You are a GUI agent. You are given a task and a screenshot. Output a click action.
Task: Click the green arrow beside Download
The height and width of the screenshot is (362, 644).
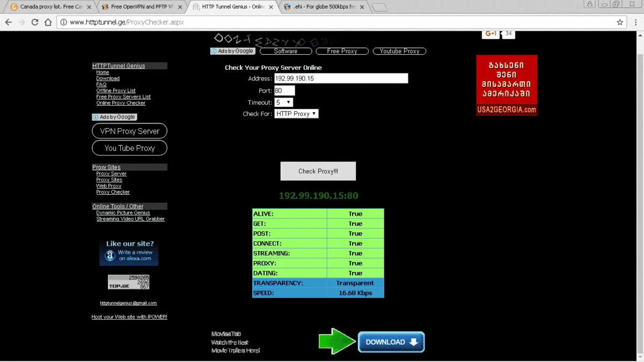coord(337,342)
